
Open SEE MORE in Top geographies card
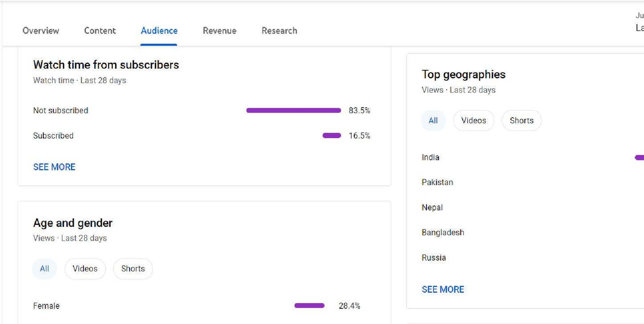pos(443,289)
